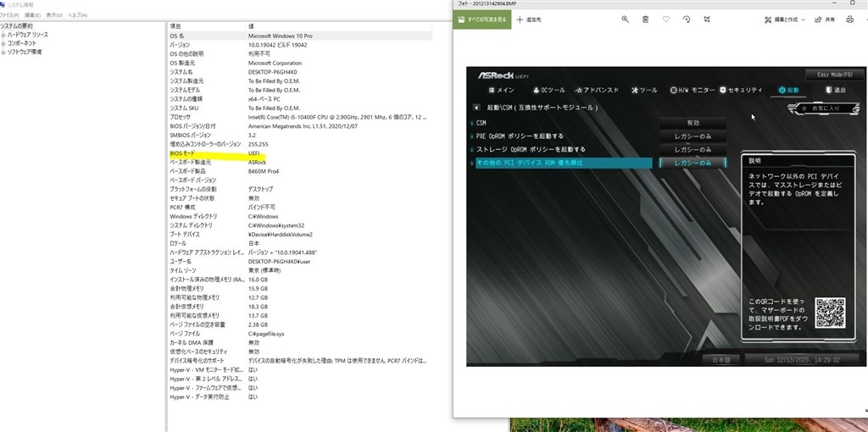This screenshot has height=432, width=868.
Task: Select Hyper-V - データ実行防止 row
Action: (x=299, y=397)
